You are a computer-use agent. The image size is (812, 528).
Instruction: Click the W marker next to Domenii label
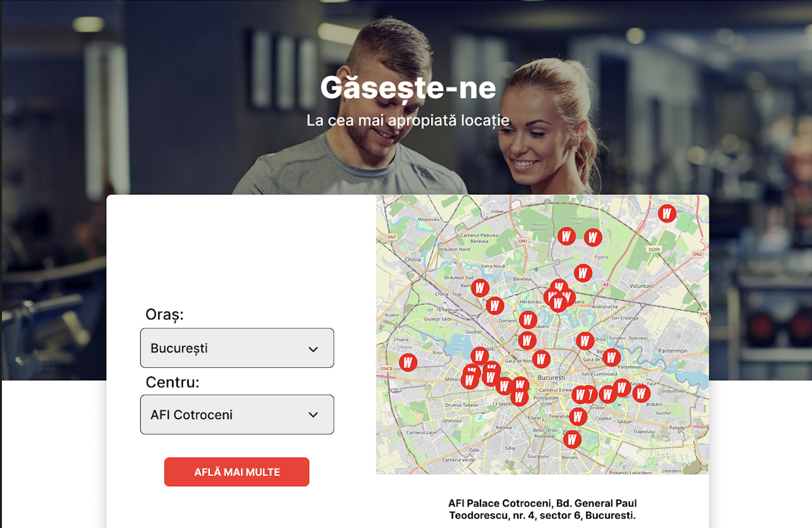point(528,320)
